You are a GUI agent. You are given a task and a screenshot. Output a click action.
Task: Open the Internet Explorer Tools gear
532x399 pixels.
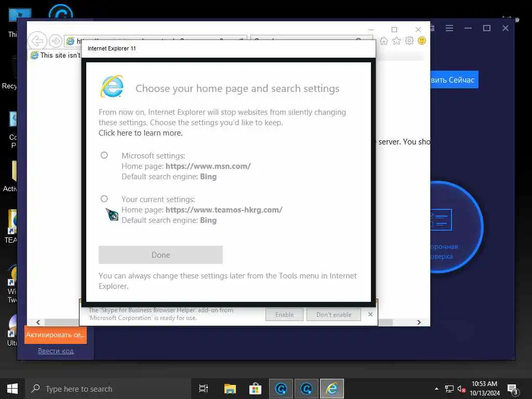(x=409, y=41)
